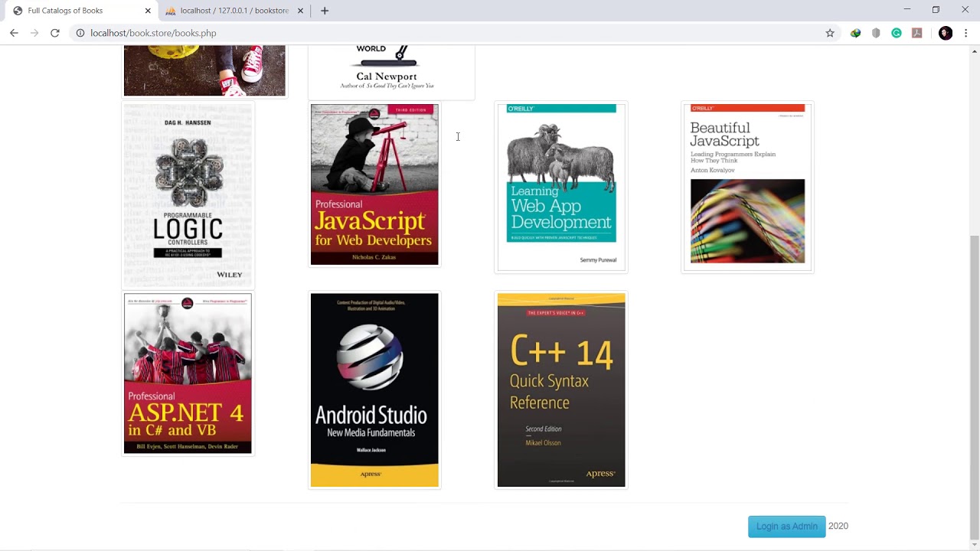Open the PDF extension icon
The width and height of the screenshot is (980, 551).
(916, 33)
